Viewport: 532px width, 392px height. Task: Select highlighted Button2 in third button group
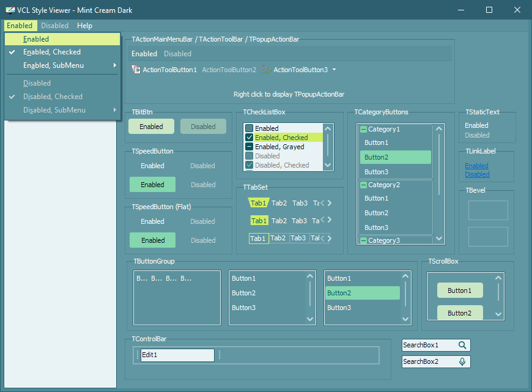pos(363,293)
